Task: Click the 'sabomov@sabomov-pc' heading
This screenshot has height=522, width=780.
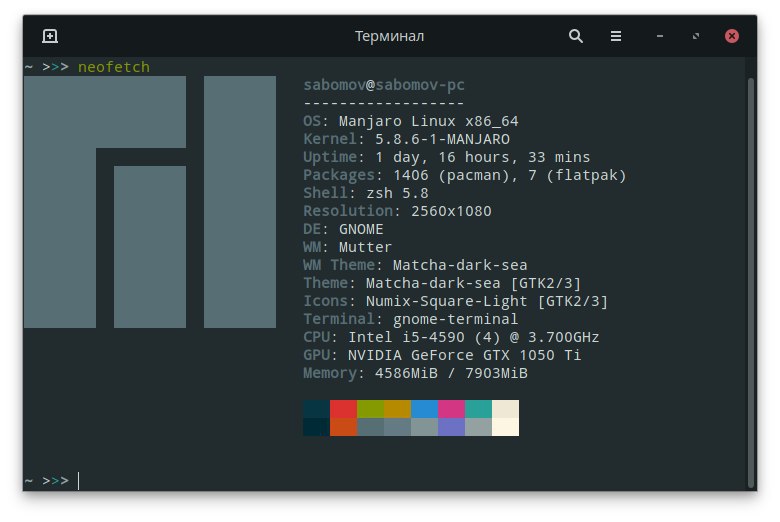Action: [384, 85]
